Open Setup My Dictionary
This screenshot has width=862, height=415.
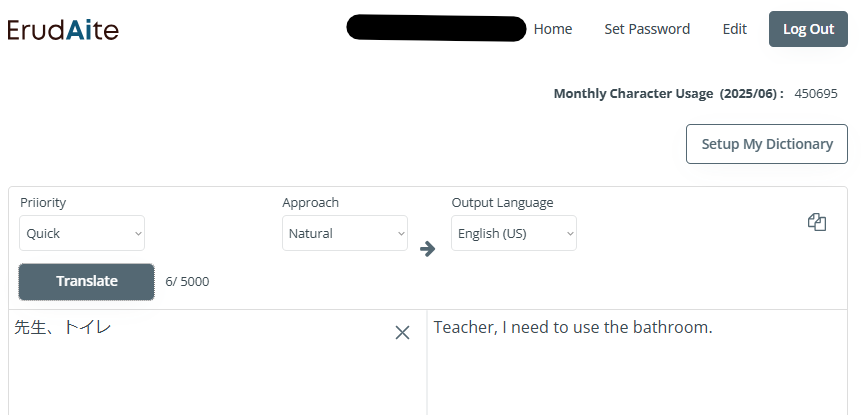click(767, 144)
